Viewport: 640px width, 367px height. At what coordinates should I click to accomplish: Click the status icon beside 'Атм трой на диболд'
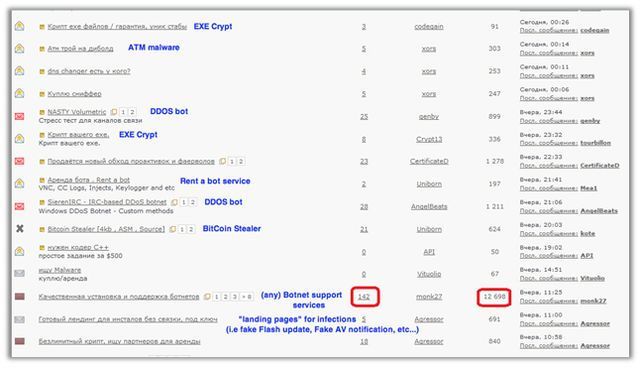[19, 49]
